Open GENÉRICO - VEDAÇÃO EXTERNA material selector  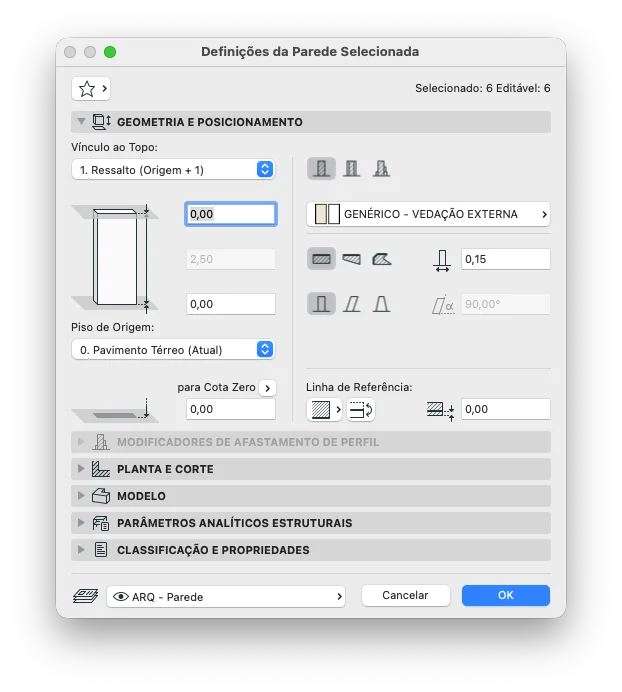[x=428, y=214]
